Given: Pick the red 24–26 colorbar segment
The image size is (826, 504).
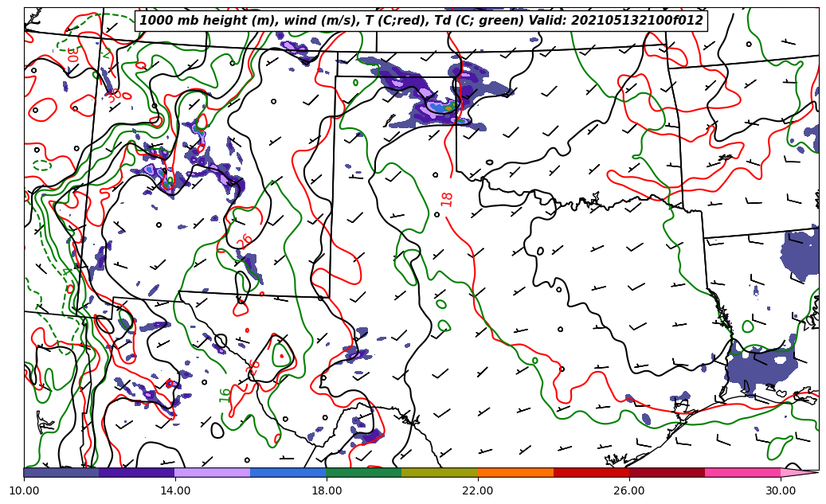Looking at the screenshot, I should 590,472.
